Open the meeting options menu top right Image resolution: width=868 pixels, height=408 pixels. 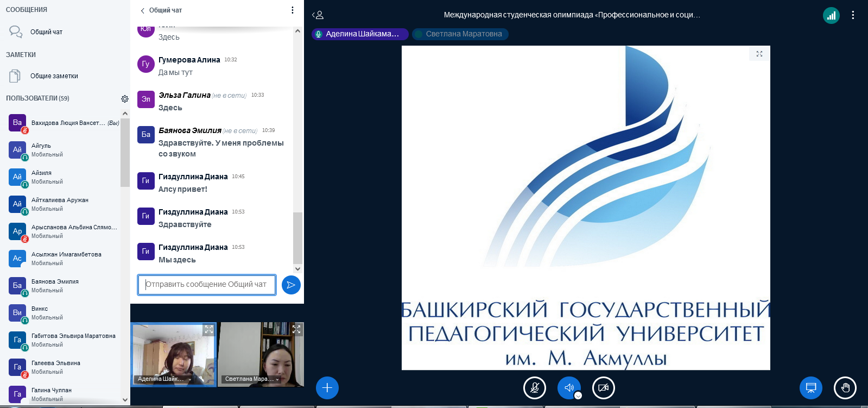click(853, 15)
